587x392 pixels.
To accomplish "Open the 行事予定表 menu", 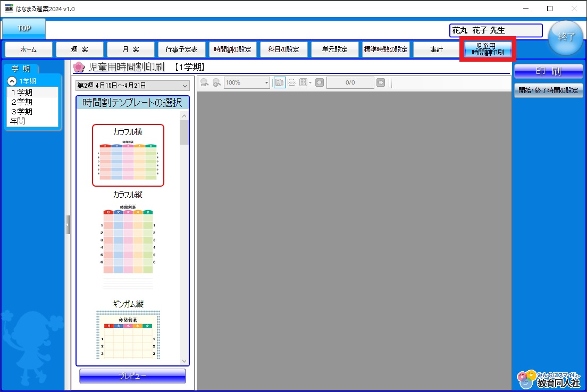I will click(x=181, y=49).
